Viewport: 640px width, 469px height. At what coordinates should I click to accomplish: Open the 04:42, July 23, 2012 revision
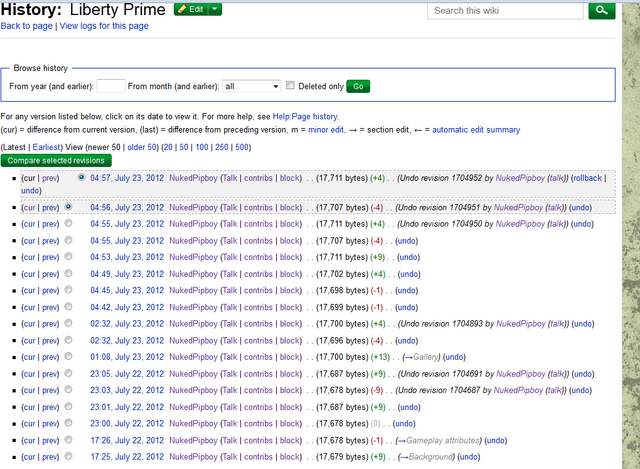coord(127,307)
